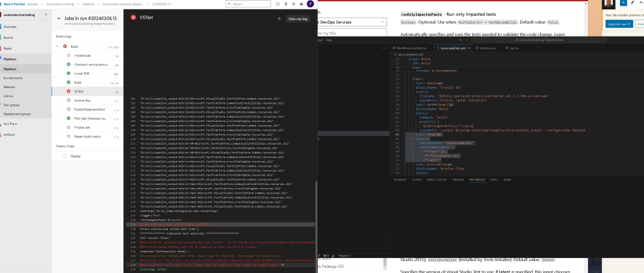Open Artifacts in sidebar
The height and width of the screenshot is (273, 644).
pyautogui.click(x=25, y=135)
